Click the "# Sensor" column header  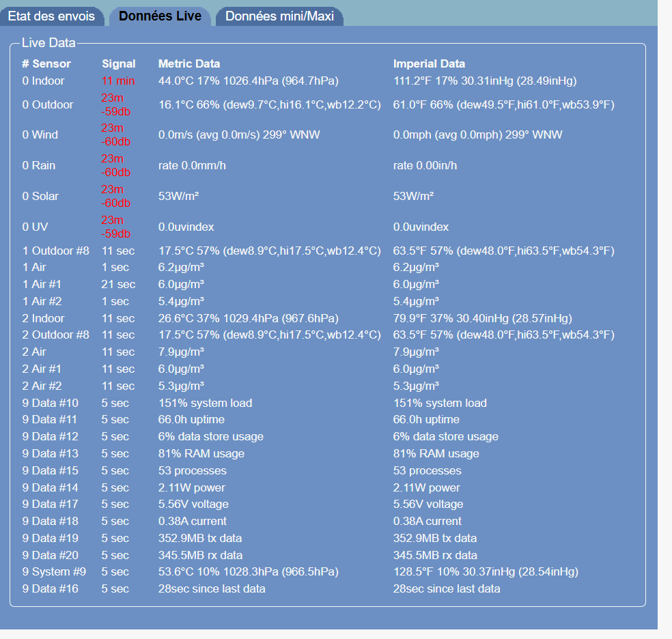tap(46, 63)
